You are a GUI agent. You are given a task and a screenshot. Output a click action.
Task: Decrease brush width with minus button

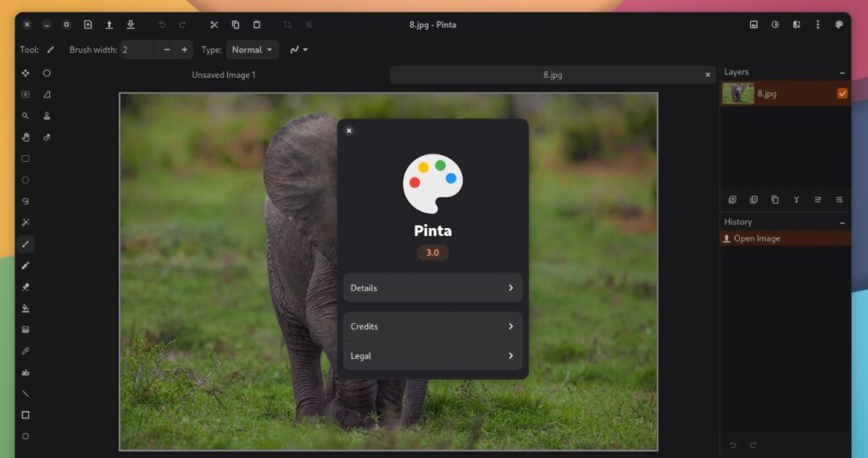[x=167, y=50]
